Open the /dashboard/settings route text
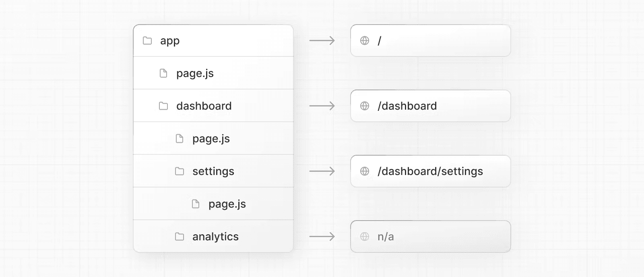The image size is (644, 277). (430, 171)
